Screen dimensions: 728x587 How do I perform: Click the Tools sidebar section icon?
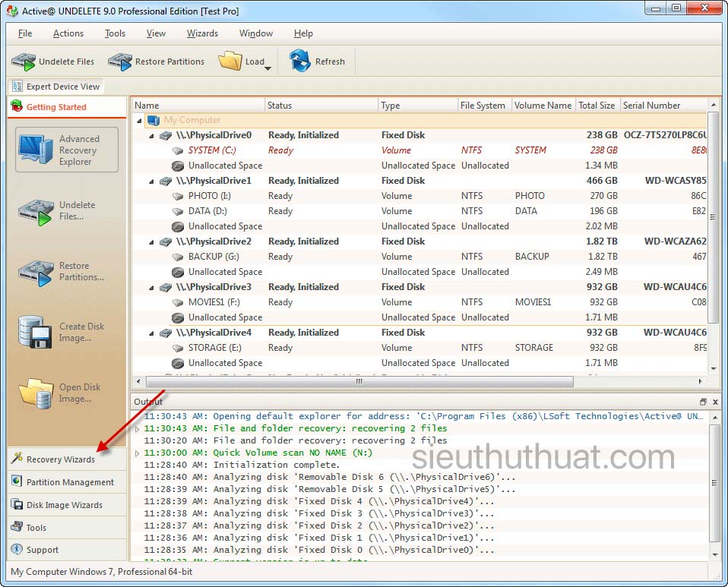click(x=17, y=527)
